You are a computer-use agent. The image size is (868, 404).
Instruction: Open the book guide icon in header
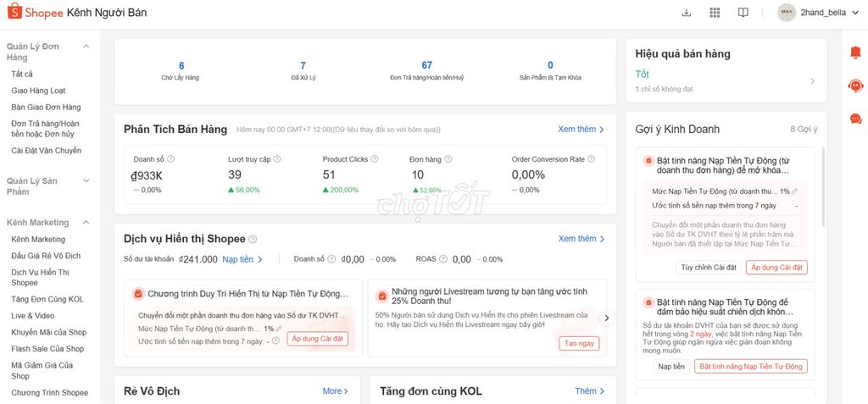(743, 13)
